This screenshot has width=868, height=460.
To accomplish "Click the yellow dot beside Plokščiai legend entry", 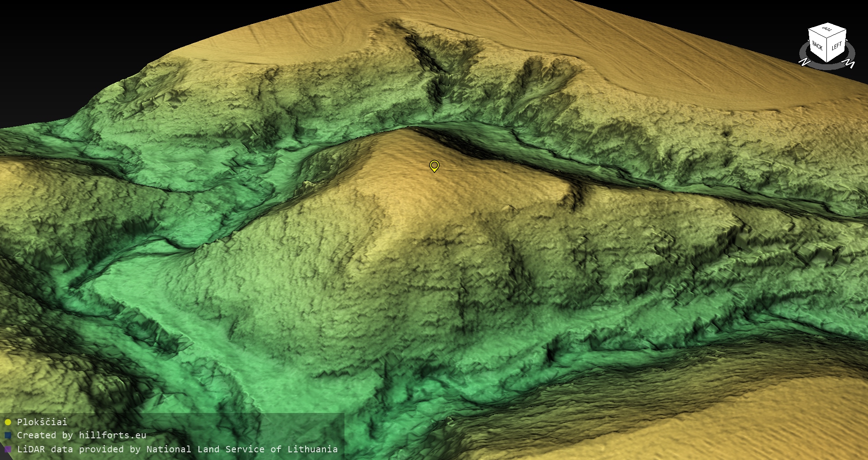I will point(8,422).
